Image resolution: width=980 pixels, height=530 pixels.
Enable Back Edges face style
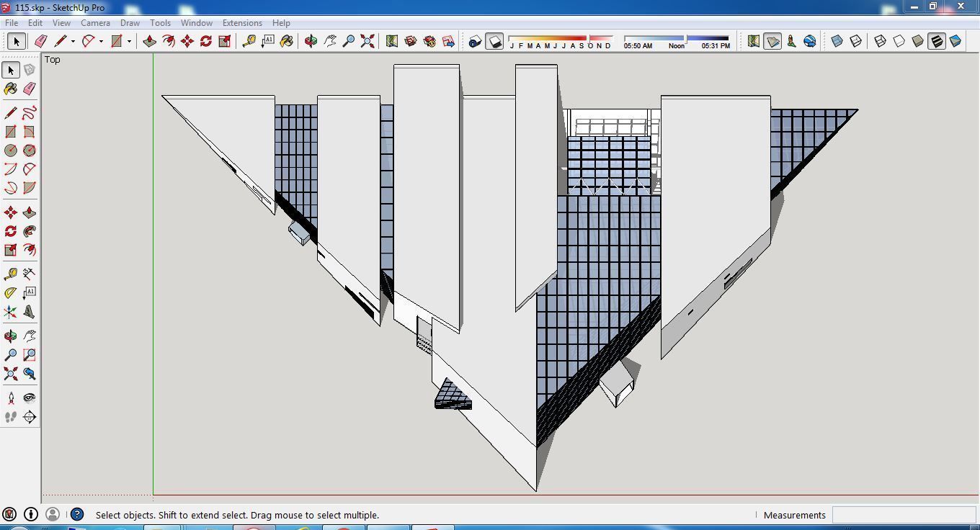click(855, 42)
